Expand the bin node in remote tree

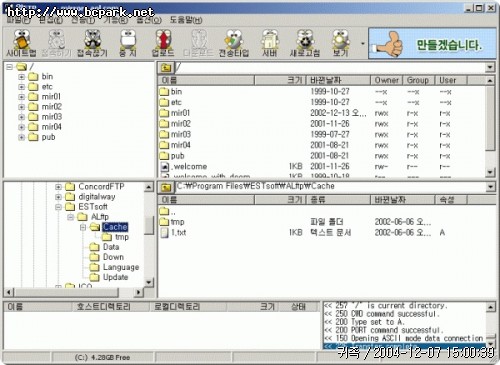tap(22, 77)
